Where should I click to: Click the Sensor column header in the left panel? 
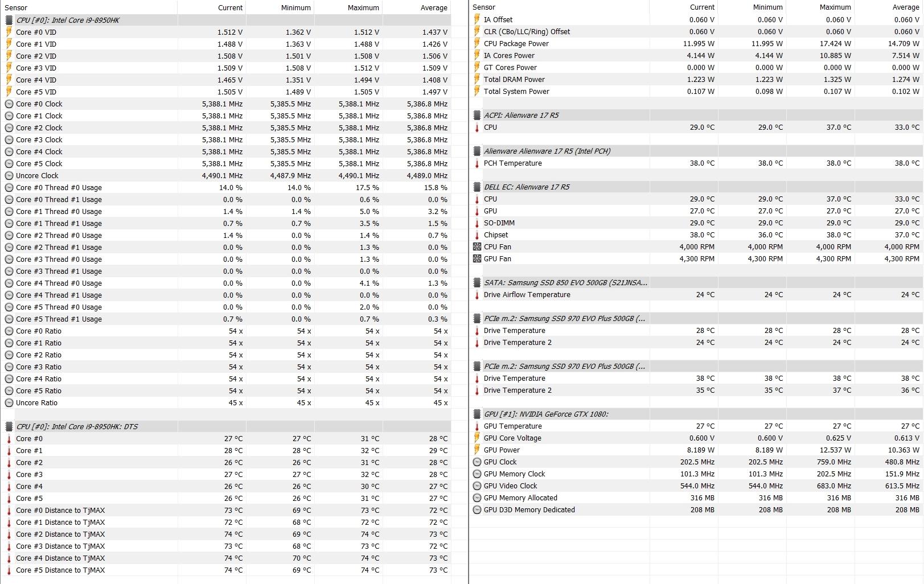tap(16, 7)
